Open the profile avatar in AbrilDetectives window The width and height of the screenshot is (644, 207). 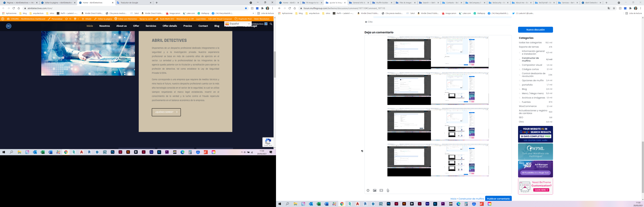[x=267, y=8]
